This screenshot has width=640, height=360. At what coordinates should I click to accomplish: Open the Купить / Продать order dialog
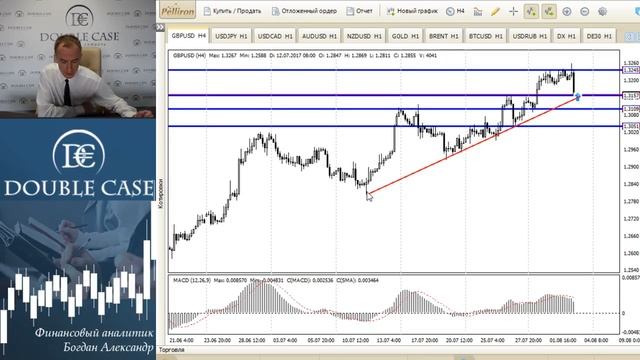(x=232, y=11)
